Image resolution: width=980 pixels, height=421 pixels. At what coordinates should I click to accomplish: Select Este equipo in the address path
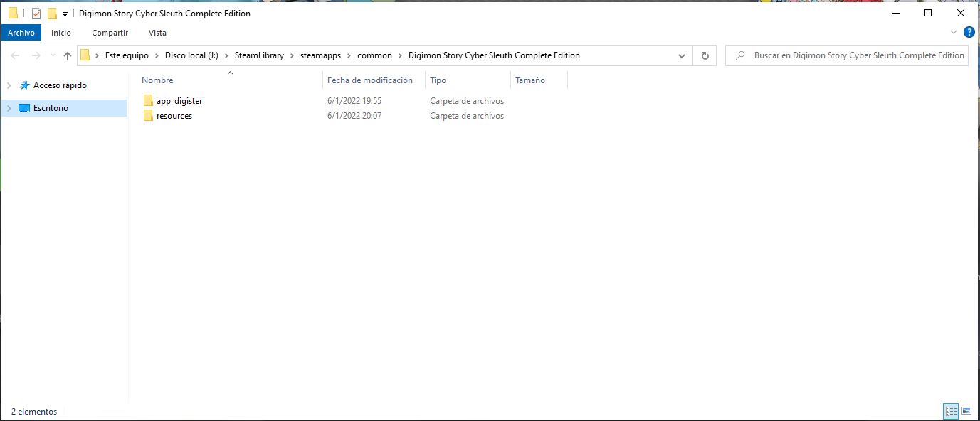(127, 55)
